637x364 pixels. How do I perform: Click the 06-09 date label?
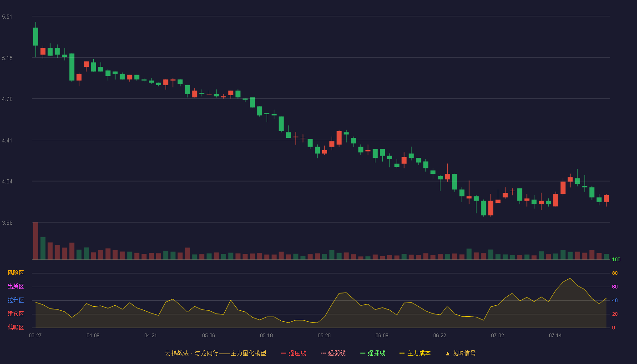382,335
